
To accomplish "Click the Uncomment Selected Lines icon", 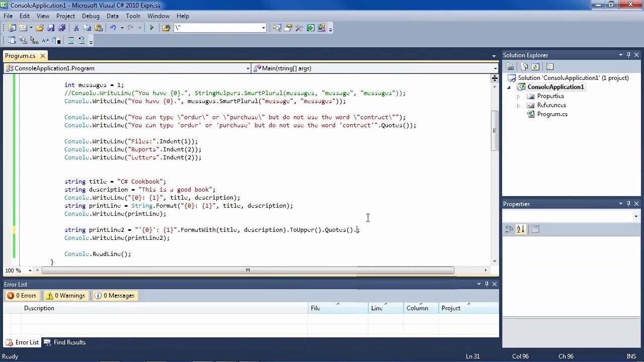I will [x=82, y=41].
